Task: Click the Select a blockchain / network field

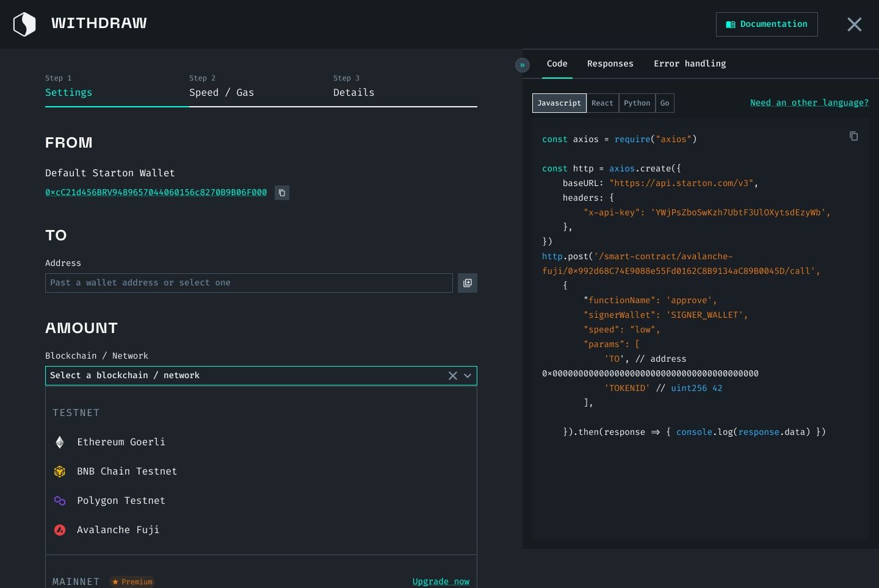Action: coord(261,376)
